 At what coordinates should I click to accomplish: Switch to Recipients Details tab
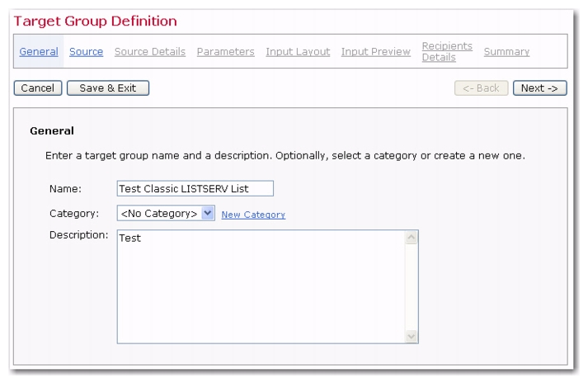pyautogui.click(x=447, y=51)
